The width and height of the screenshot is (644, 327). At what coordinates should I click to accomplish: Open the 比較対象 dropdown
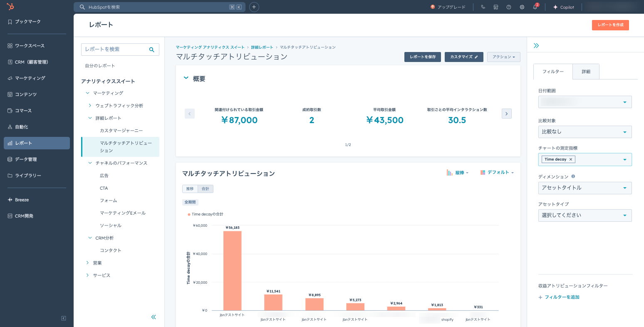[x=585, y=132]
